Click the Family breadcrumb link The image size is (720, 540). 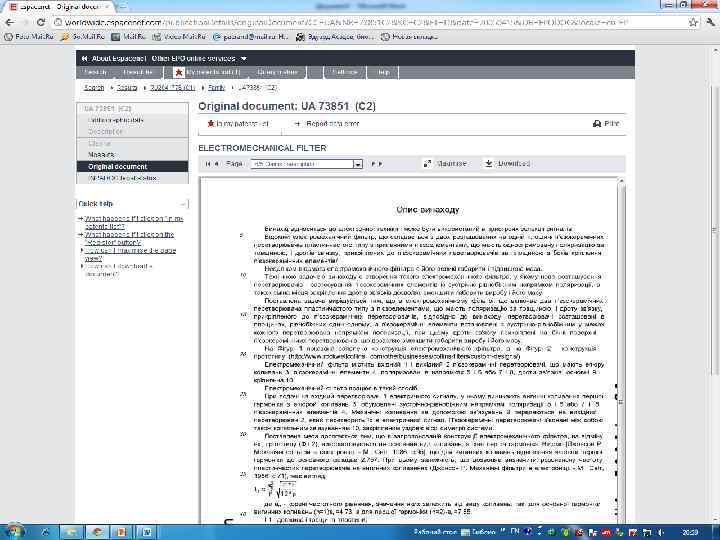(x=216, y=87)
